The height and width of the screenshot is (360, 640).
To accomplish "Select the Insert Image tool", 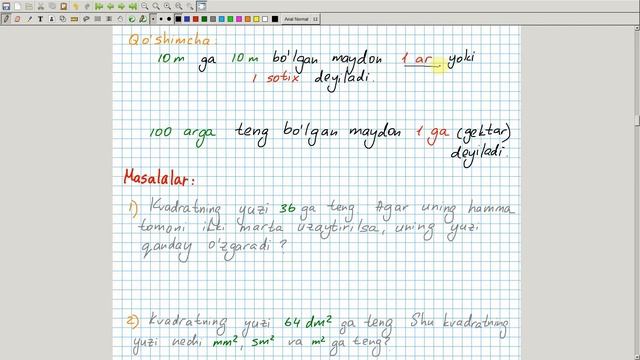I will (x=52, y=19).
